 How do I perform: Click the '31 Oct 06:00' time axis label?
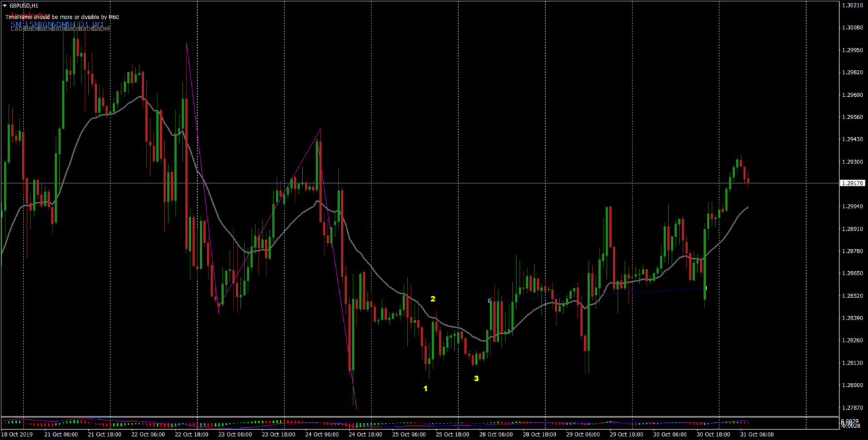tap(757, 435)
